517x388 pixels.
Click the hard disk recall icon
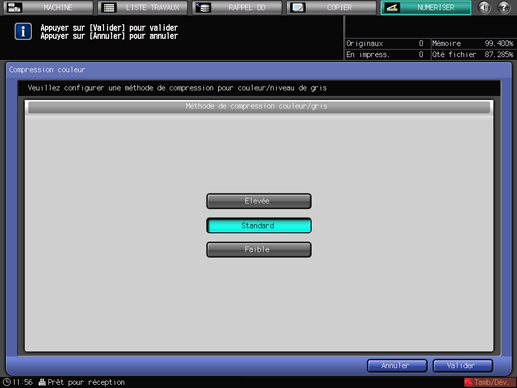[203, 7]
